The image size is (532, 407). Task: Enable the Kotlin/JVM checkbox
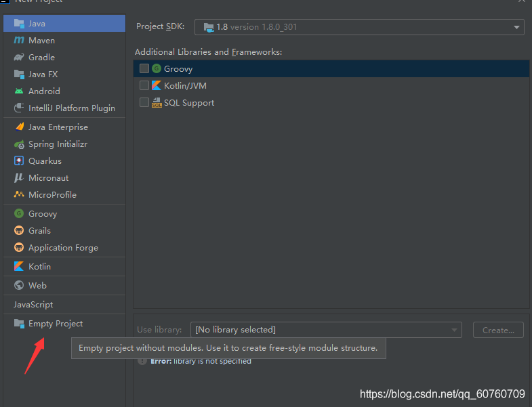pos(144,85)
